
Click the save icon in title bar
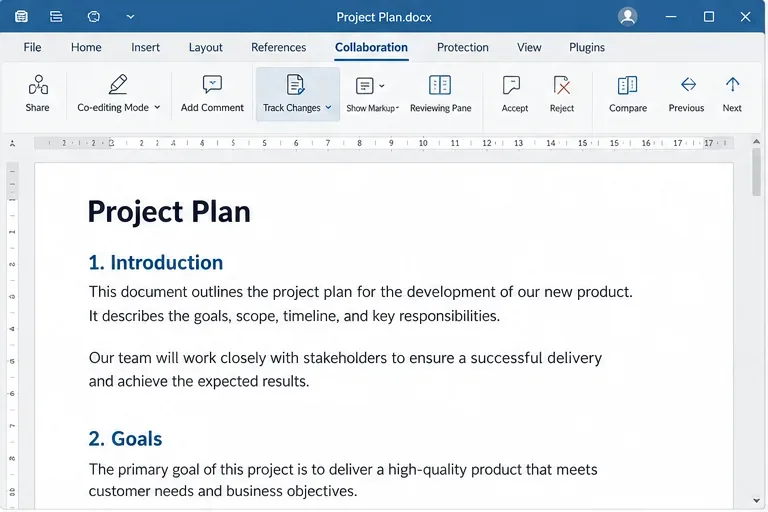coord(21,17)
